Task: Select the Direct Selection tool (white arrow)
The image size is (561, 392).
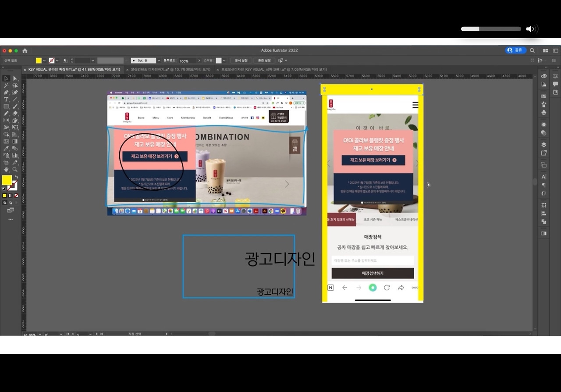Action: pos(15,78)
